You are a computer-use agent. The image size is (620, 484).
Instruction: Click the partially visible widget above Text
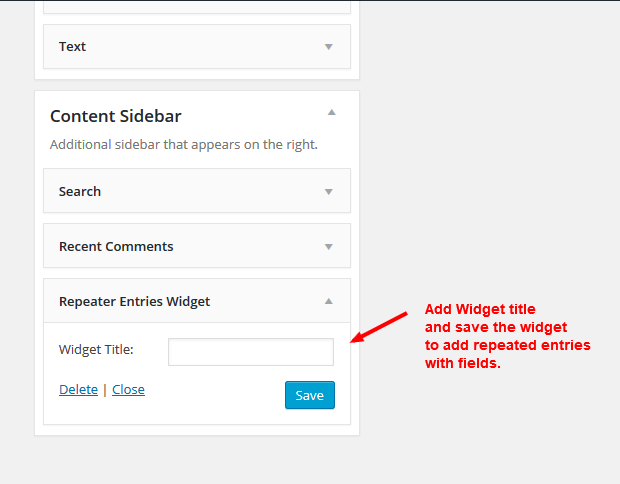pyautogui.click(x=196, y=6)
